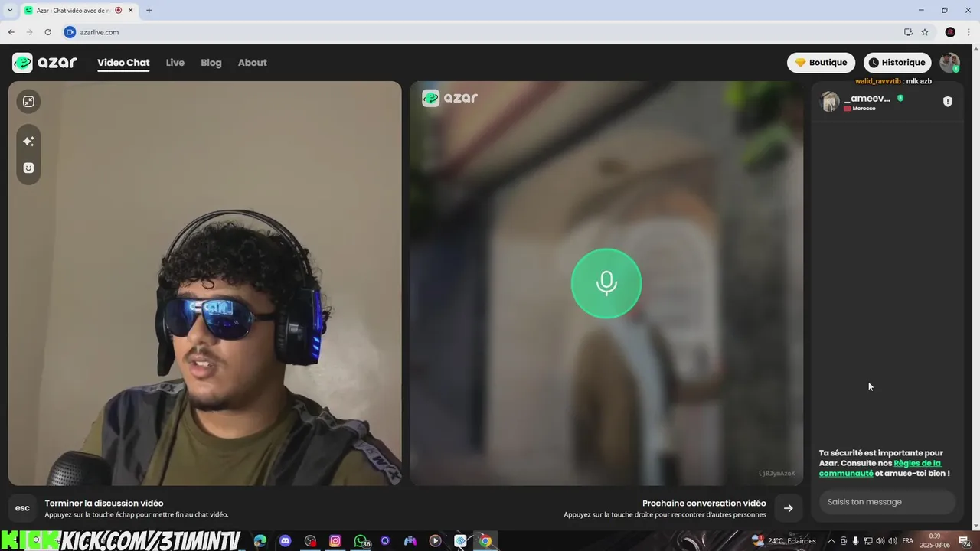Screen dimensions: 980x551
Task: Open the weather widget showing 24°C
Action: click(x=784, y=541)
